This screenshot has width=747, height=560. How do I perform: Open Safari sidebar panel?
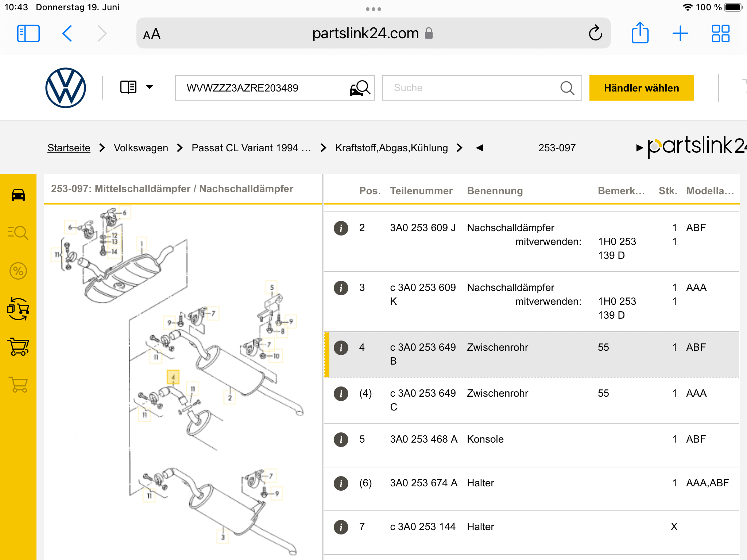[x=28, y=34]
